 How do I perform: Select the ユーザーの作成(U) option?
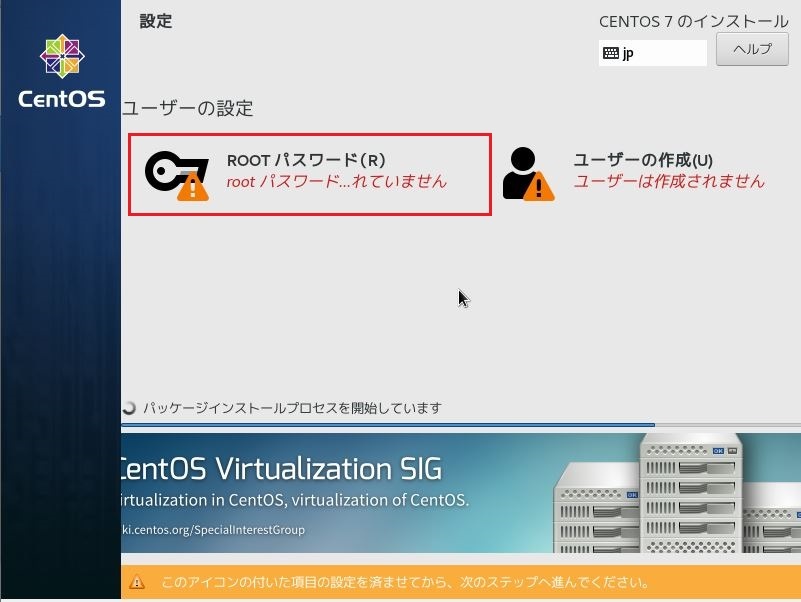pos(633,174)
